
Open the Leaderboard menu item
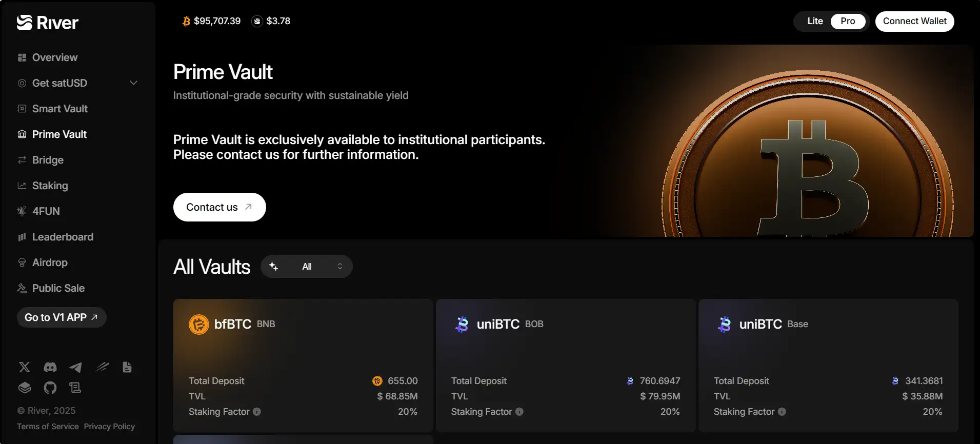click(x=63, y=237)
